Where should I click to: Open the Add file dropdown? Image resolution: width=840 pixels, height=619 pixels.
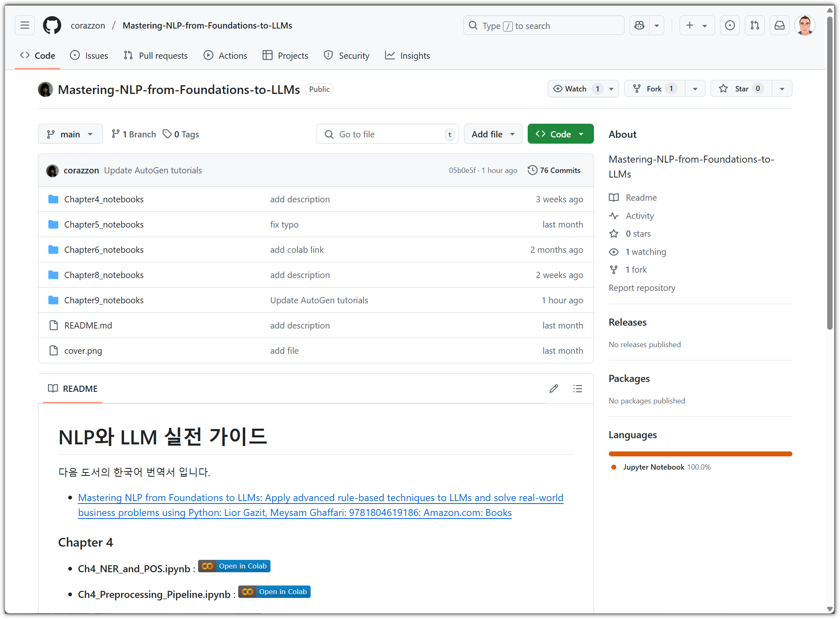tap(493, 134)
